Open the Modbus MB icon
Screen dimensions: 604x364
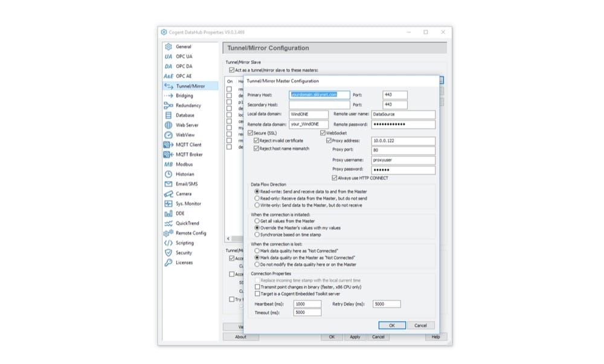[169, 164]
